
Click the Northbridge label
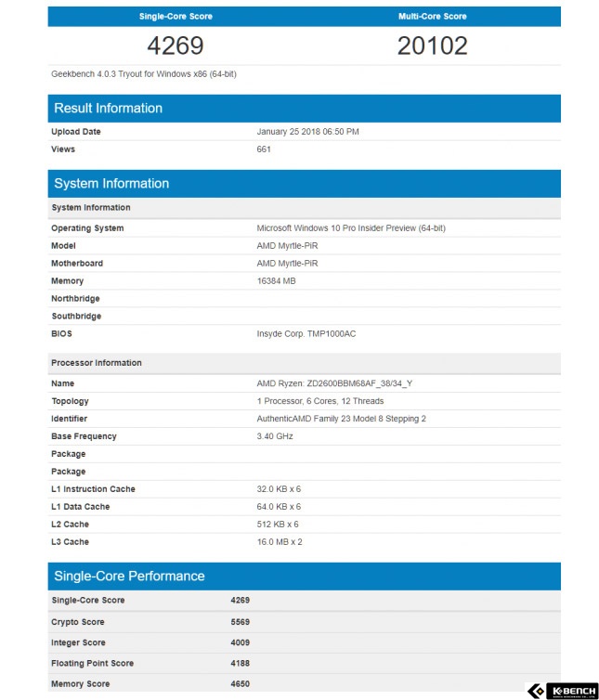(x=75, y=299)
